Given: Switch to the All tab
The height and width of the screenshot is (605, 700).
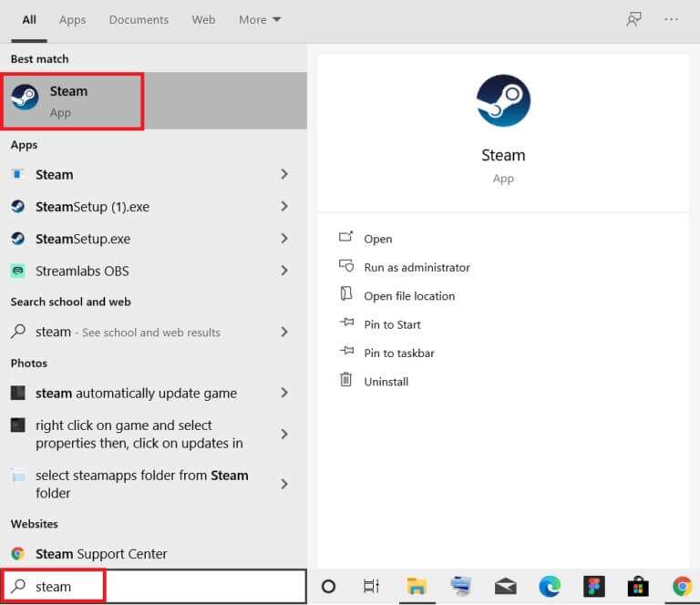Looking at the screenshot, I should (x=29, y=20).
